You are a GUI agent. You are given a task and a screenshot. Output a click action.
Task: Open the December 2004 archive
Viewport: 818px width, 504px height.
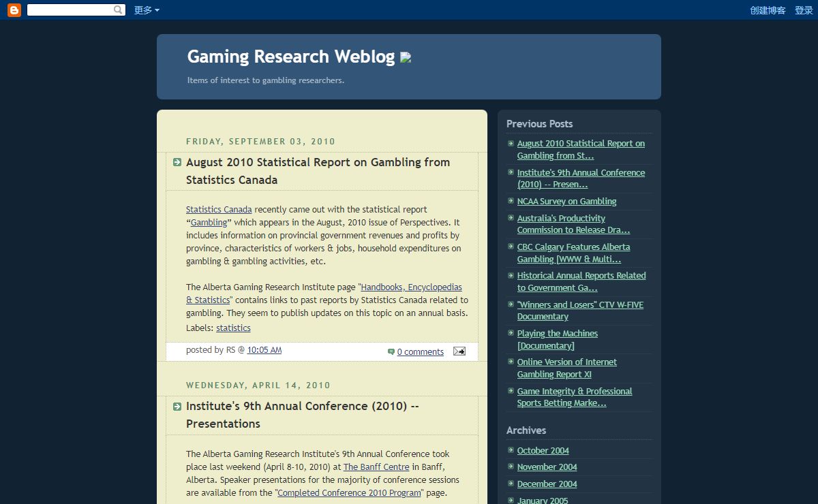pos(547,484)
